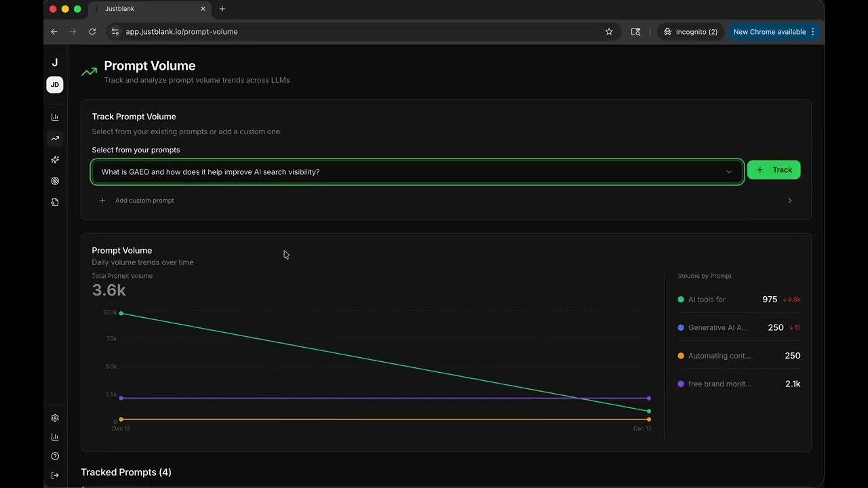Open settings gear in sidebar
This screenshot has height=488, width=868.
pyautogui.click(x=55, y=418)
